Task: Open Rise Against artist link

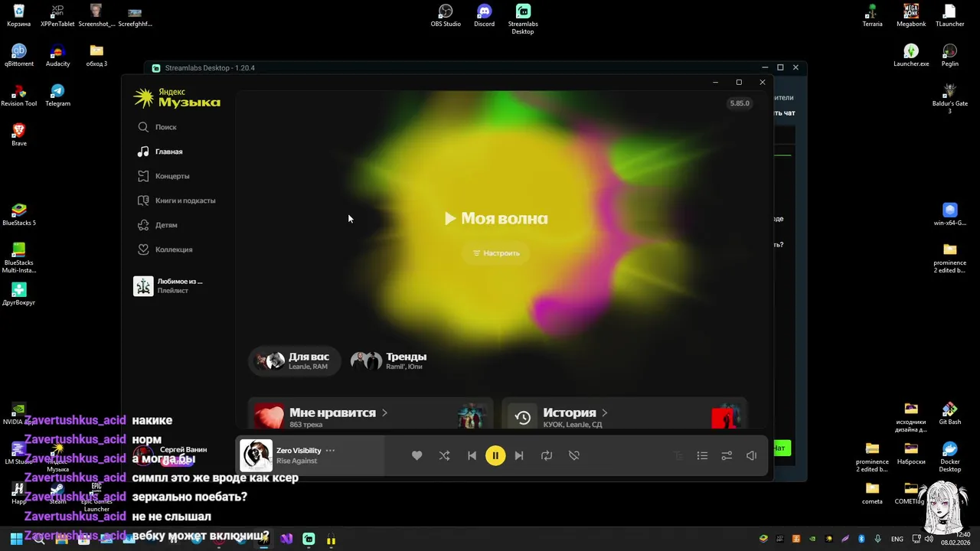Action: [296, 461]
